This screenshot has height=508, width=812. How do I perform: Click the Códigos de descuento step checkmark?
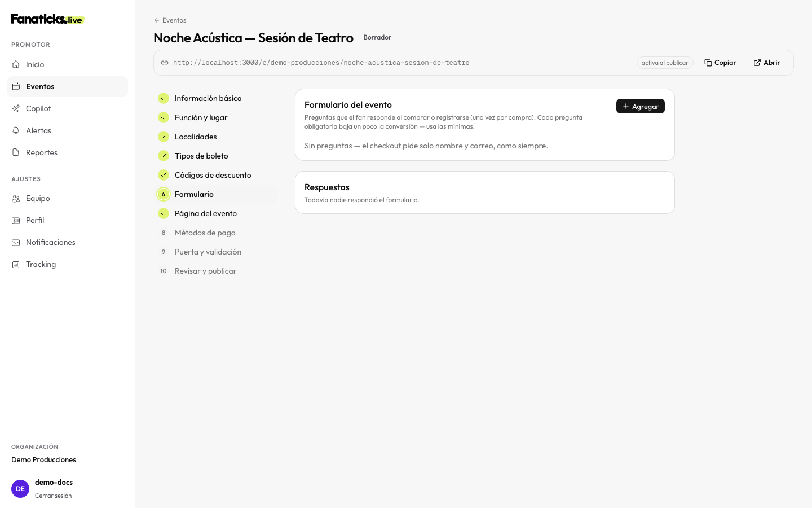(164, 175)
